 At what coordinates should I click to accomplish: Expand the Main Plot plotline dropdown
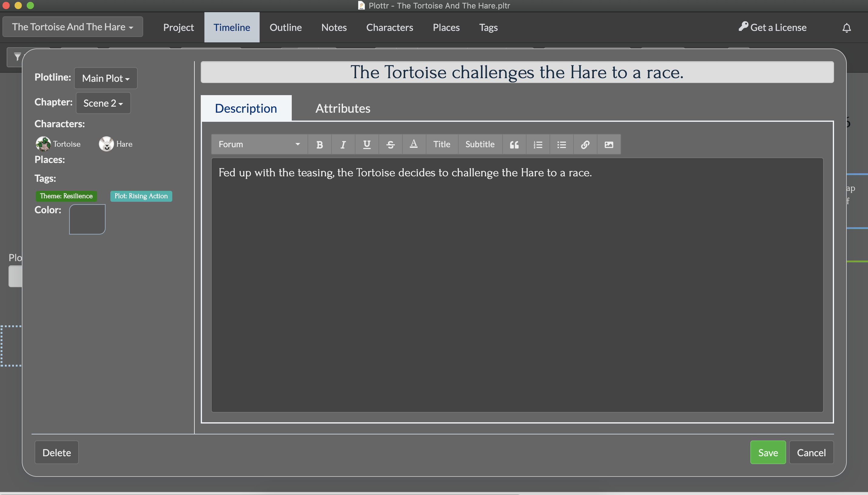tap(106, 78)
